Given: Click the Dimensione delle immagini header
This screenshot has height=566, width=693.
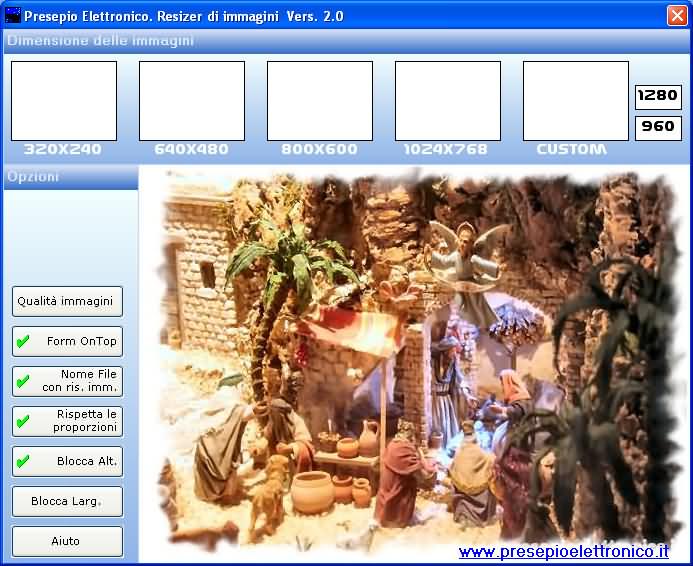Looking at the screenshot, I should (x=100, y=41).
